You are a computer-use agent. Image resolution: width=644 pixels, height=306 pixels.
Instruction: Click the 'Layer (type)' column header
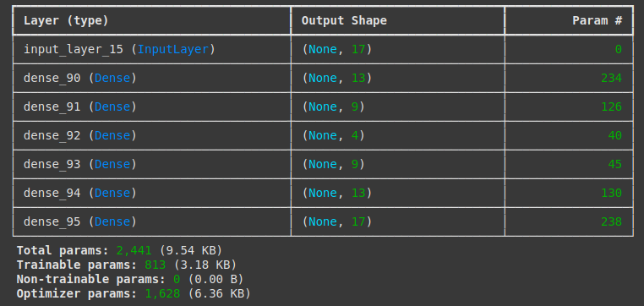point(66,20)
